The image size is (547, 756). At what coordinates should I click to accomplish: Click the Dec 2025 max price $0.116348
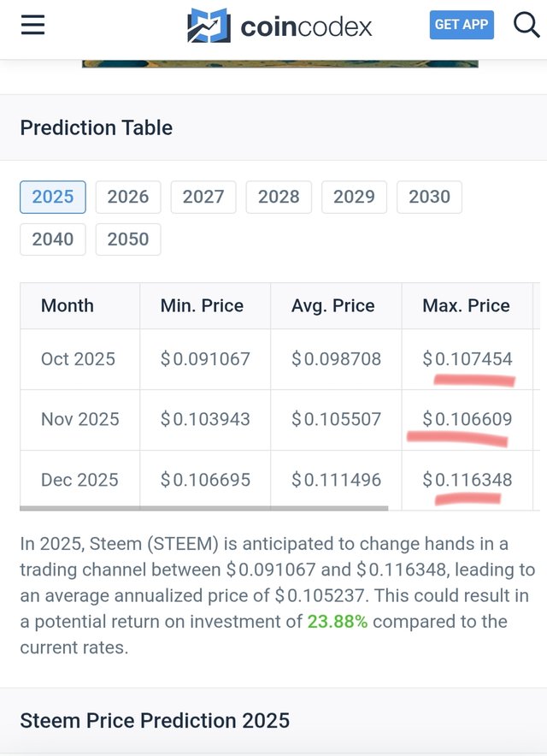(468, 480)
